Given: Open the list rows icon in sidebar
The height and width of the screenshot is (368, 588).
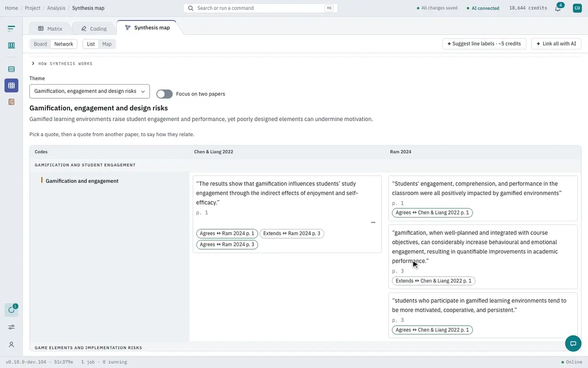Looking at the screenshot, I should point(11,69).
